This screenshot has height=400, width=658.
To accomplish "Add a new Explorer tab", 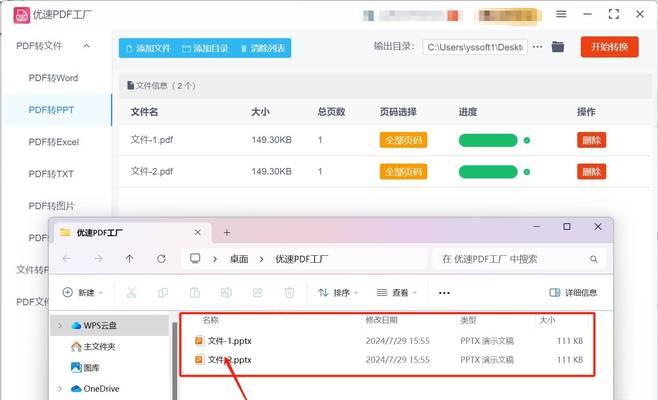I will tap(227, 233).
